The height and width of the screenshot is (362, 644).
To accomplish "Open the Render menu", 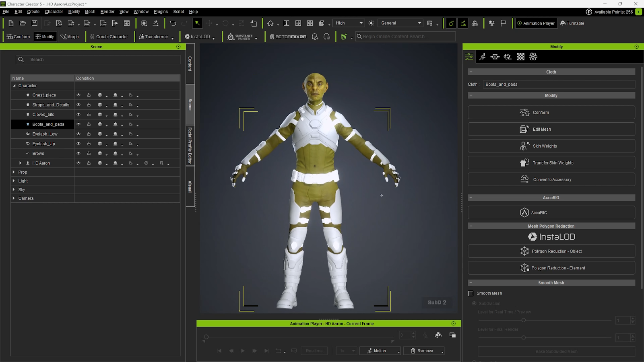I will point(107,12).
